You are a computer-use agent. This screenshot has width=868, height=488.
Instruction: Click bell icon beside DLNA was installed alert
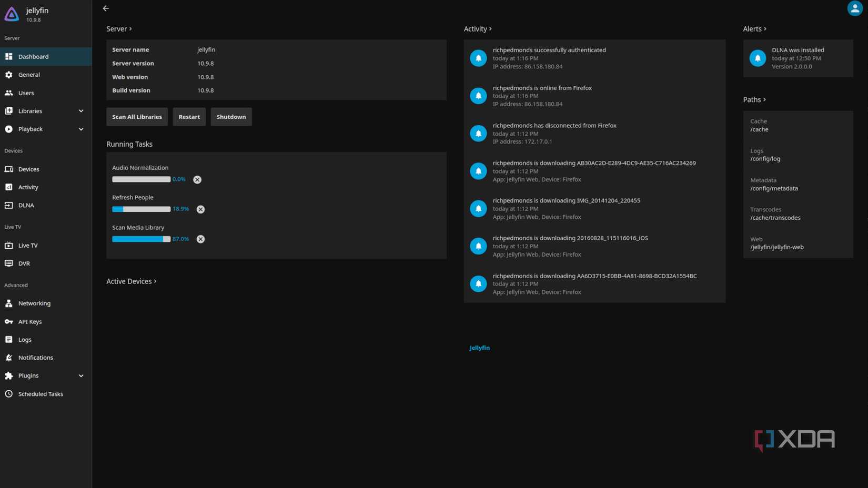[758, 58]
